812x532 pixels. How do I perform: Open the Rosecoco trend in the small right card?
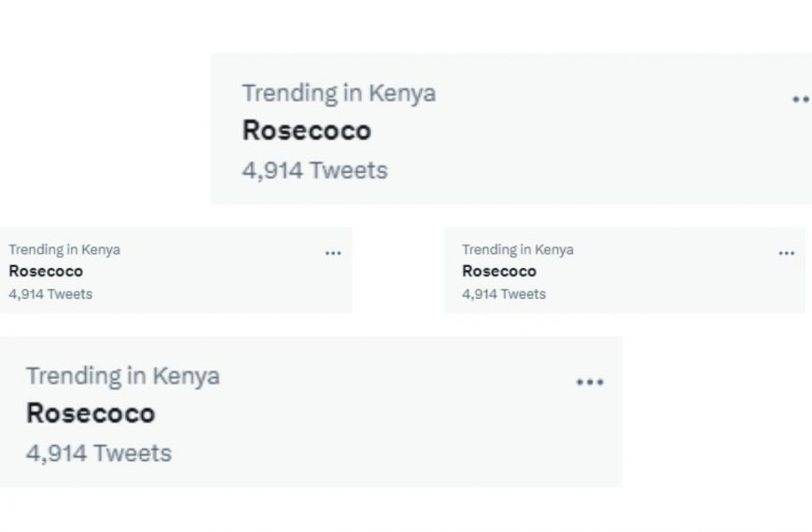[x=499, y=272]
